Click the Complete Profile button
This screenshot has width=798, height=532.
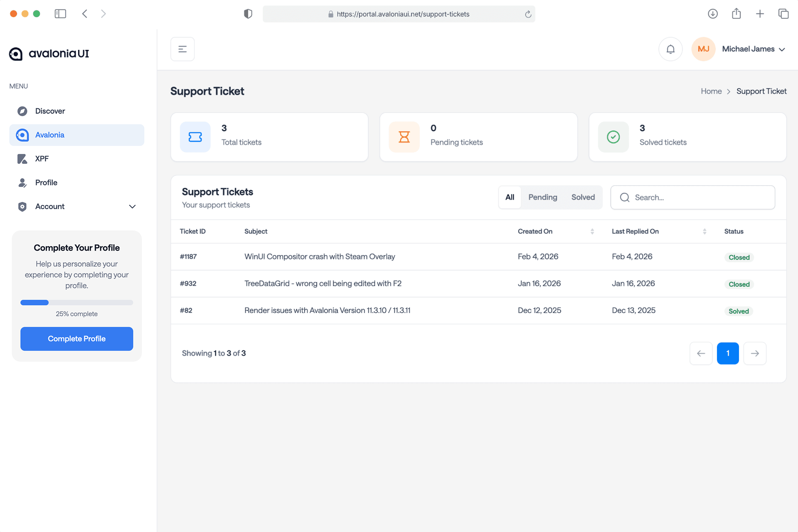76,339
